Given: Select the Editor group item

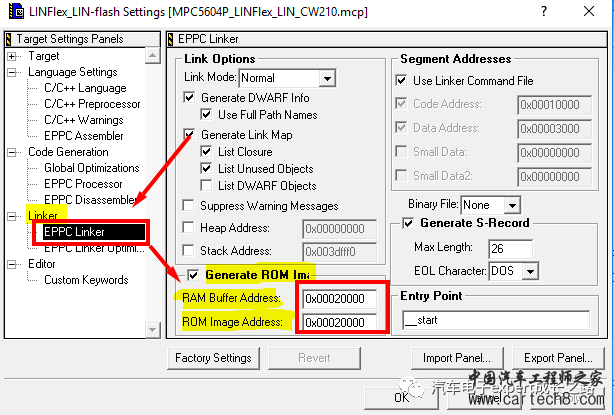Looking at the screenshot, I should 42,264.
